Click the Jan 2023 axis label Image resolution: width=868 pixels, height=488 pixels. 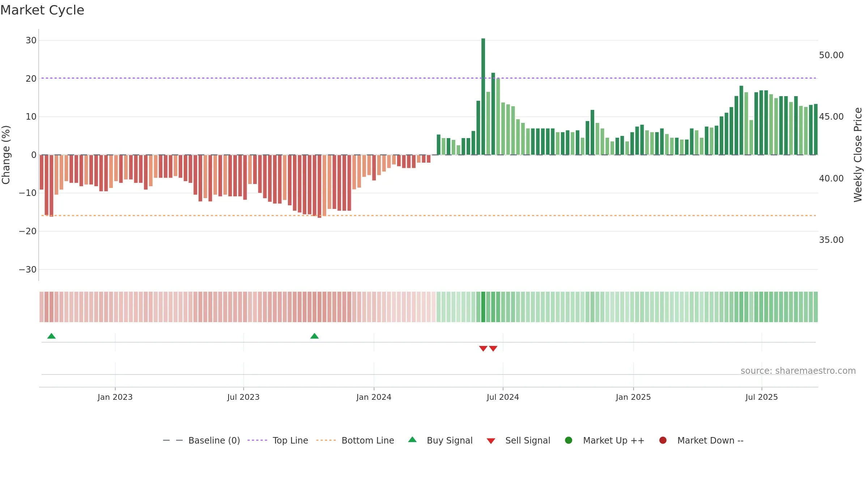pos(115,397)
